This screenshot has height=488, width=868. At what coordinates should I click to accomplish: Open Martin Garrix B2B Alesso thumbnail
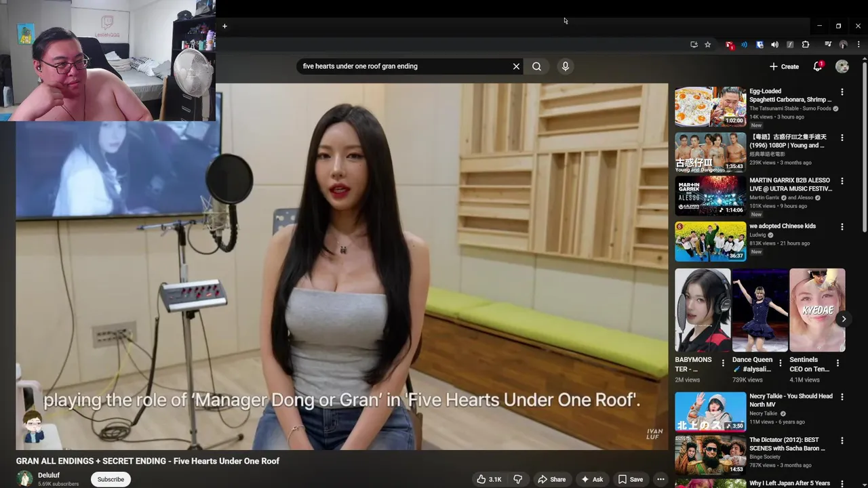click(710, 195)
